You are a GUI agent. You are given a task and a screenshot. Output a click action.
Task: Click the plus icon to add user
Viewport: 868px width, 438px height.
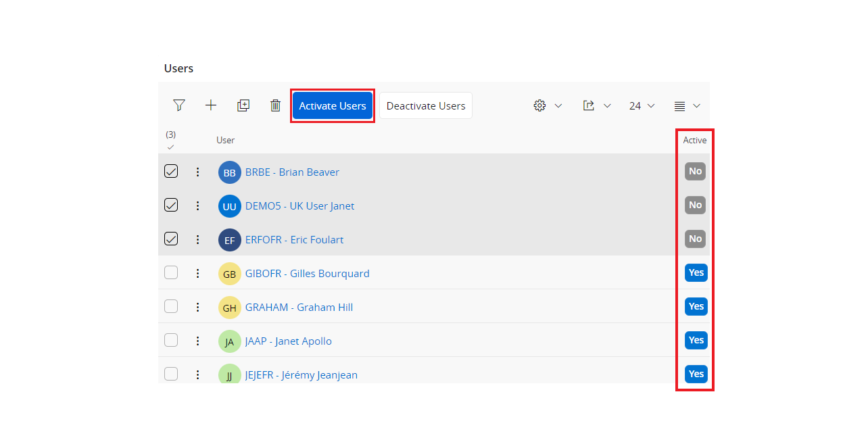pos(211,105)
